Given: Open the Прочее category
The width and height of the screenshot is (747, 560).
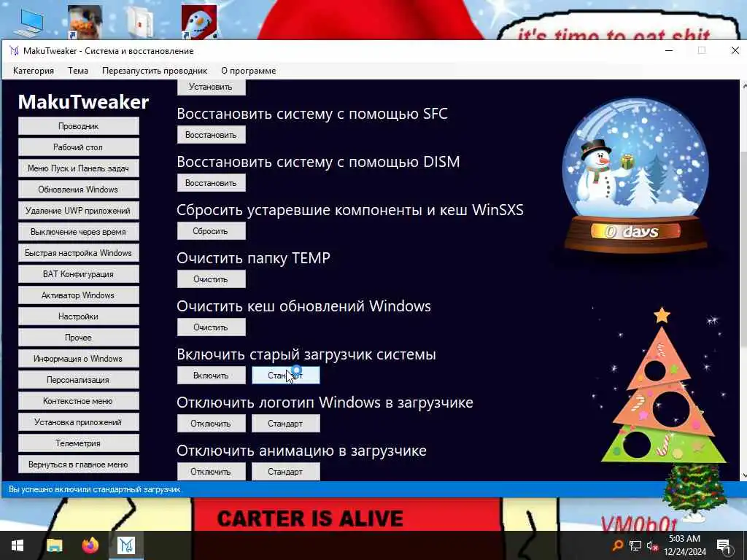Looking at the screenshot, I should [79, 338].
